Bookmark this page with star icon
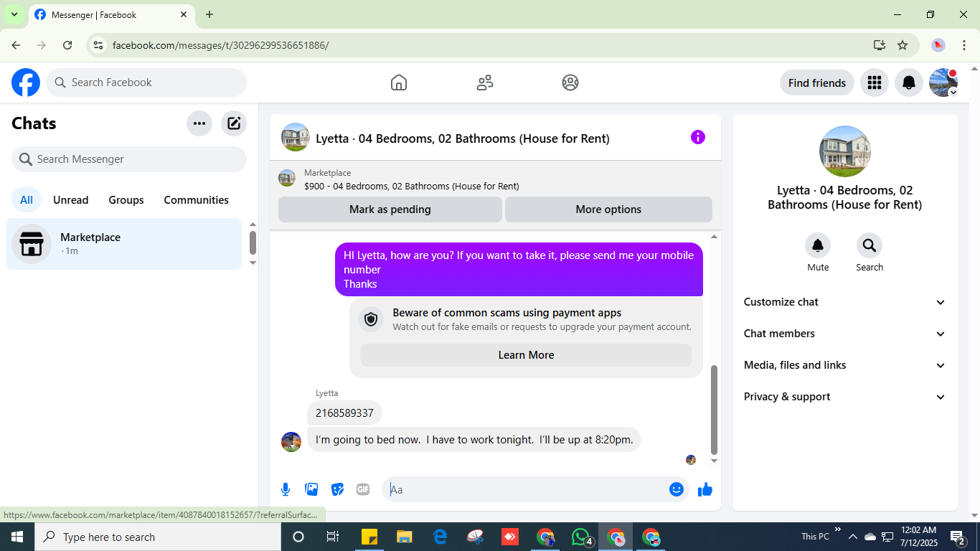The width and height of the screenshot is (980, 551). coord(903,45)
